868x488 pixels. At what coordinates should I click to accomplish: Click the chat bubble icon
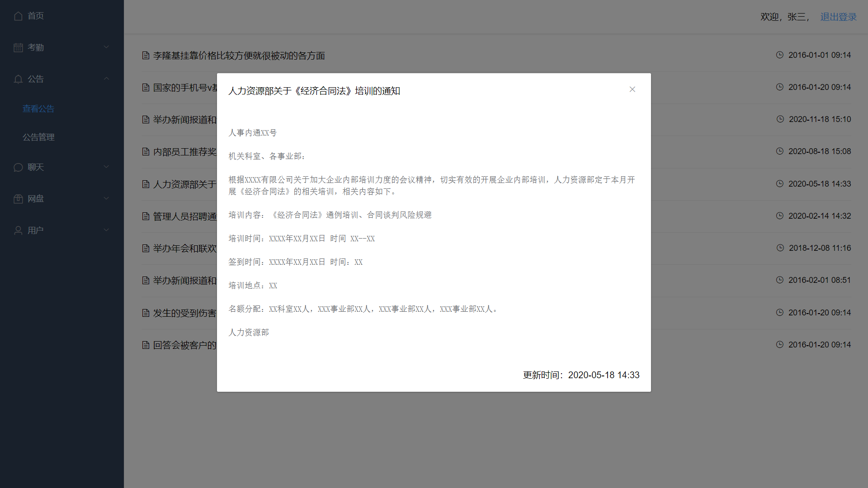tap(18, 167)
